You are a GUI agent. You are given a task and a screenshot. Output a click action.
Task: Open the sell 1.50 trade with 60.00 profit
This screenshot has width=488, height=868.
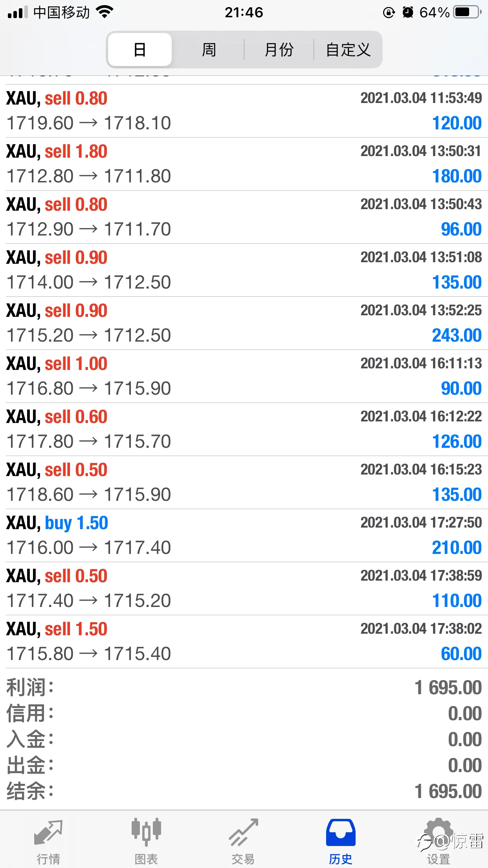tap(244, 642)
